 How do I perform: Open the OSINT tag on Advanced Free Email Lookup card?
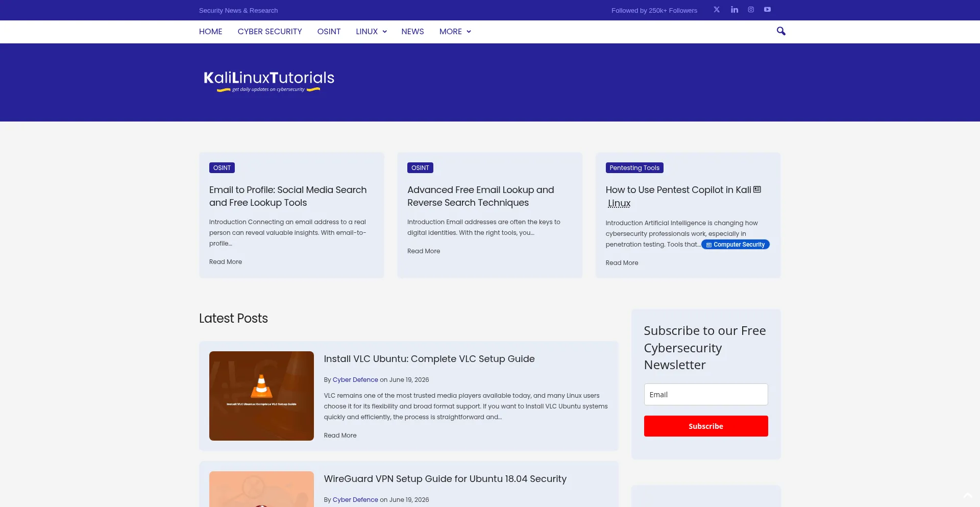click(420, 168)
